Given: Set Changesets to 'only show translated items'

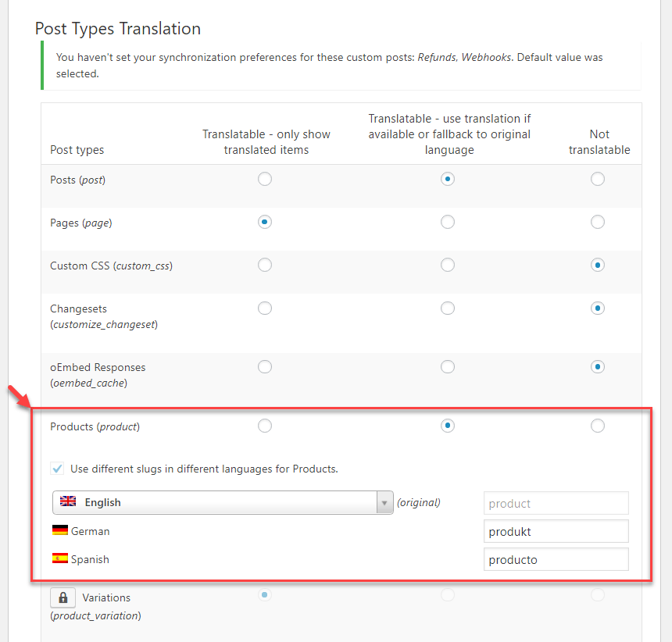Looking at the screenshot, I should [x=265, y=309].
